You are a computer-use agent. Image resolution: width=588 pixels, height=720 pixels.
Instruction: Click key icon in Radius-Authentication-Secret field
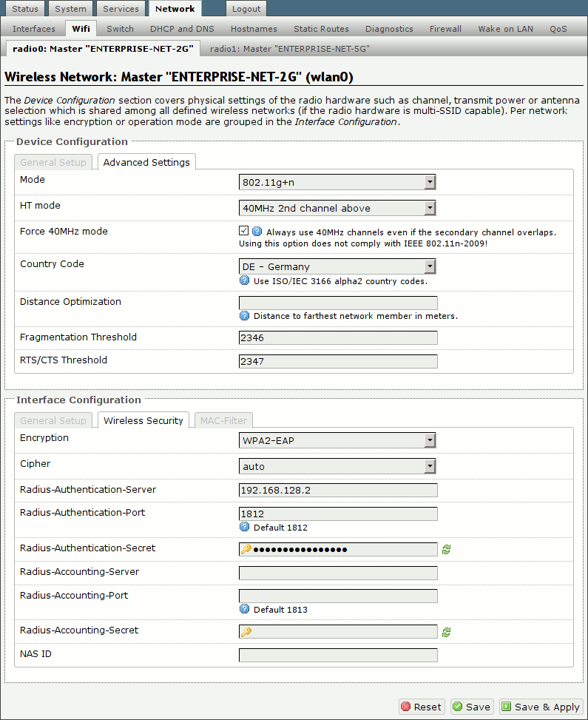[246, 549]
